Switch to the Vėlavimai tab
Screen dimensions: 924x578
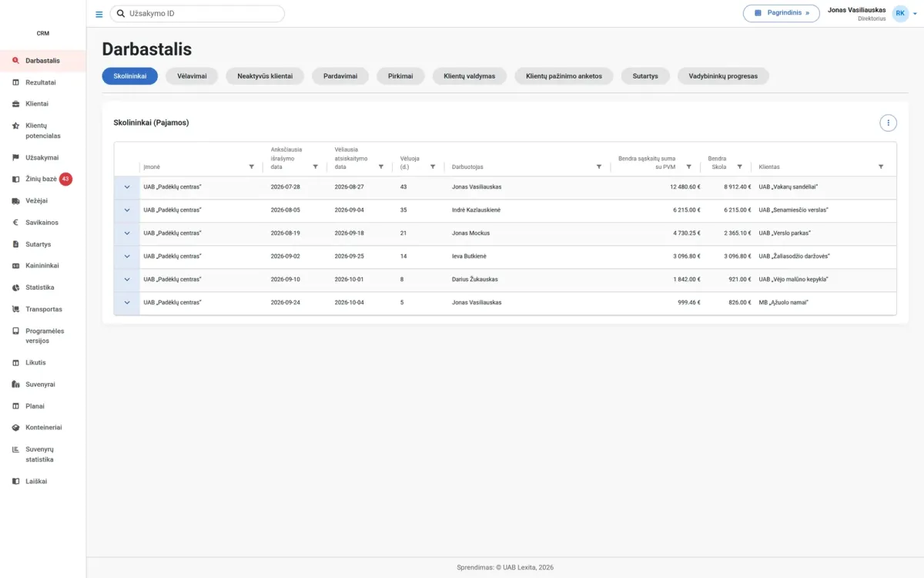coord(192,76)
